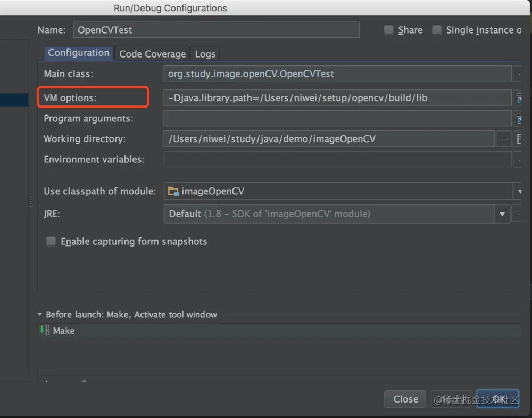Click the Close button
This screenshot has width=532, height=418.
tap(405, 399)
